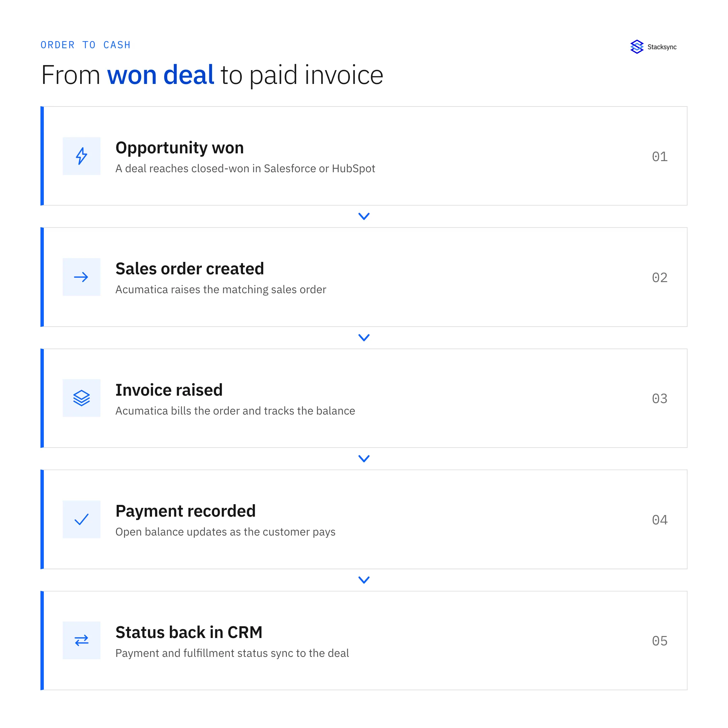Click the two-way sync arrows icon for Status back in CRM
This screenshot has height=728, width=728.
(x=81, y=640)
